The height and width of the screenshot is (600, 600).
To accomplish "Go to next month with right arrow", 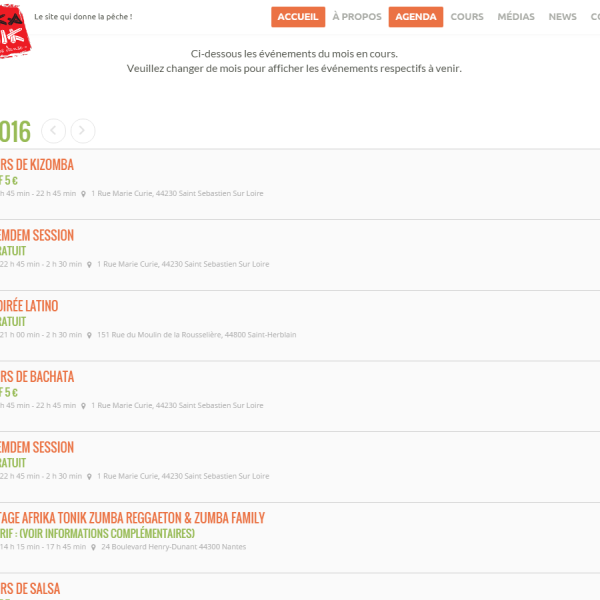I will (x=83, y=130).
